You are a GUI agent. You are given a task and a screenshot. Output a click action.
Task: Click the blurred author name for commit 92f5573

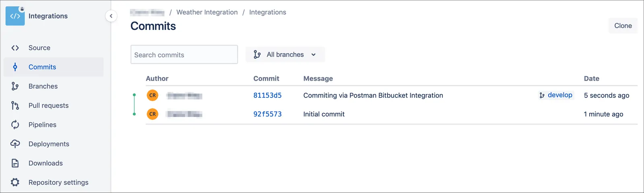(185, 114)
